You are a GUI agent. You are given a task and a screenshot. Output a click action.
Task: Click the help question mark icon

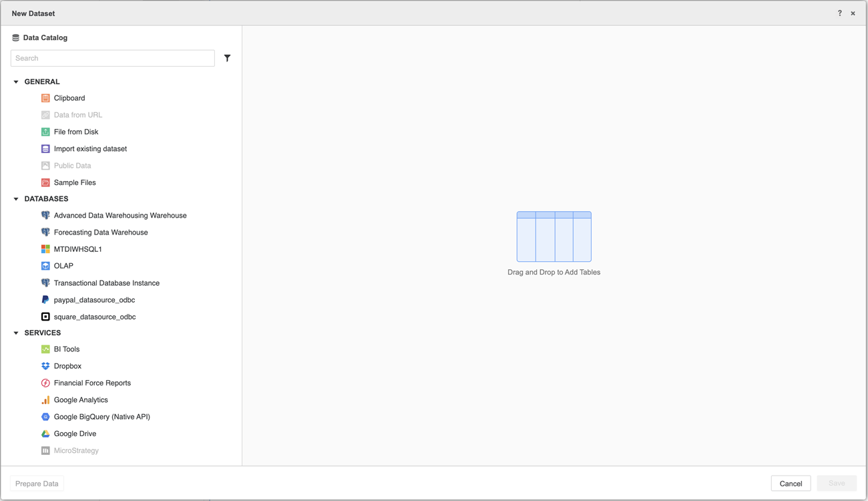click(x=840, y=13)
